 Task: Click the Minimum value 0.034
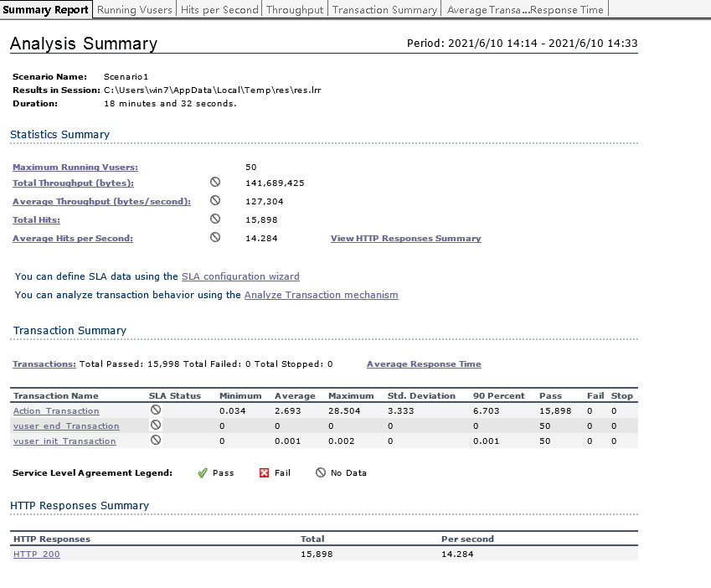pos(233,410)
